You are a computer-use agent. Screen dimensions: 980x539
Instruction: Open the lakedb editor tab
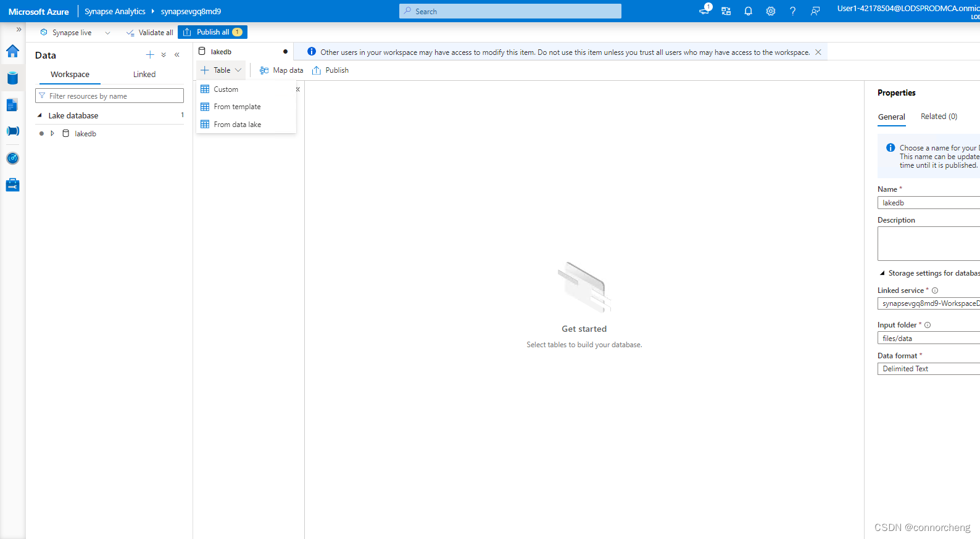point(243,52)
